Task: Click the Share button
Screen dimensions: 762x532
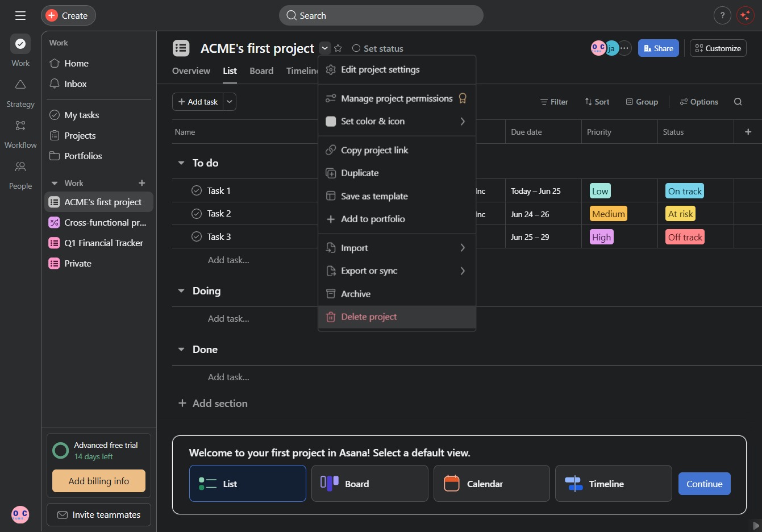Action: [x=659, y=48]
